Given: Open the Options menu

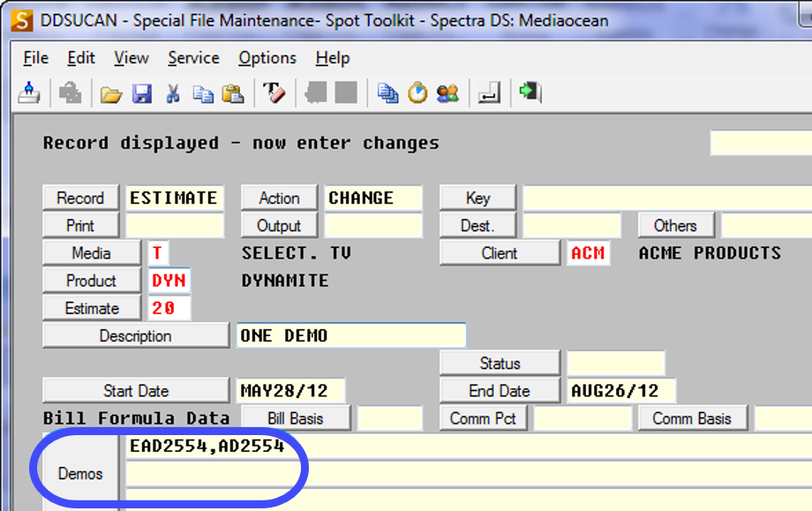Looking at the screenshot, I should coord(267,58).
